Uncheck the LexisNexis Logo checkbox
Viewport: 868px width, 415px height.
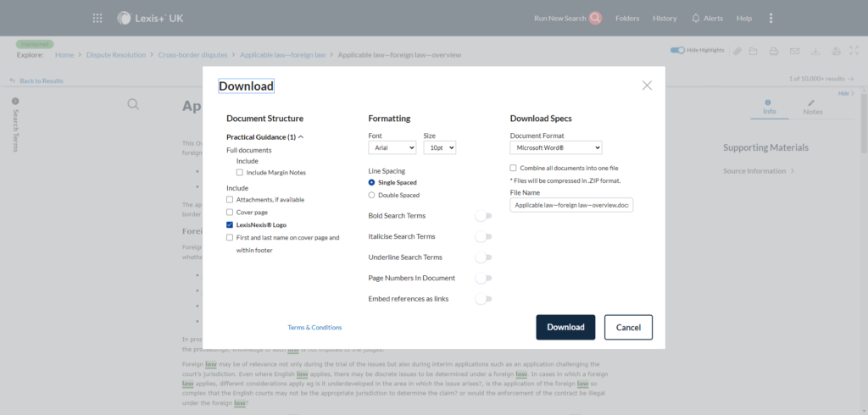point(230,225)
